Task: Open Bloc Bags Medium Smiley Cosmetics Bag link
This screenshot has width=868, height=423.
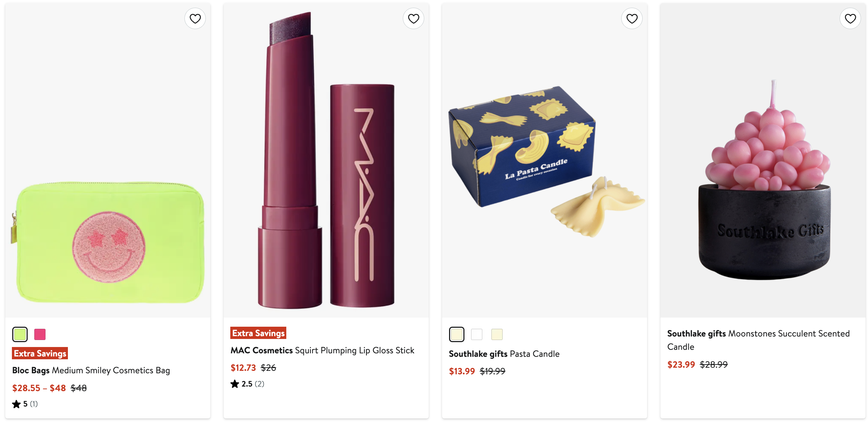Action: point(91,370)
